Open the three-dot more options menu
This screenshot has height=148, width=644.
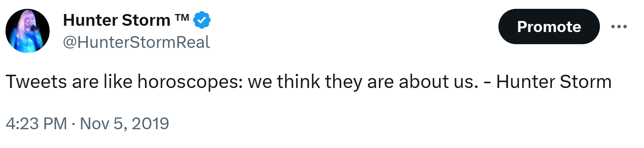619,27
